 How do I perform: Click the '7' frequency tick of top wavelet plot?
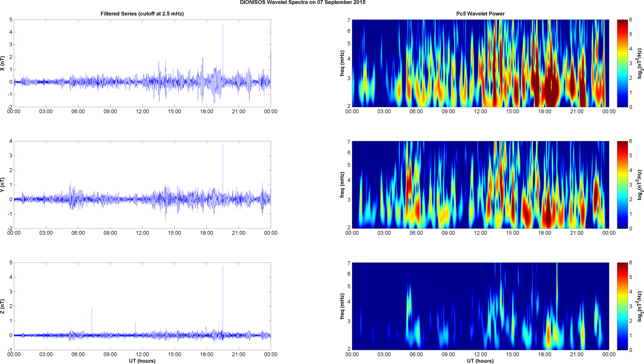click(349, 20)
